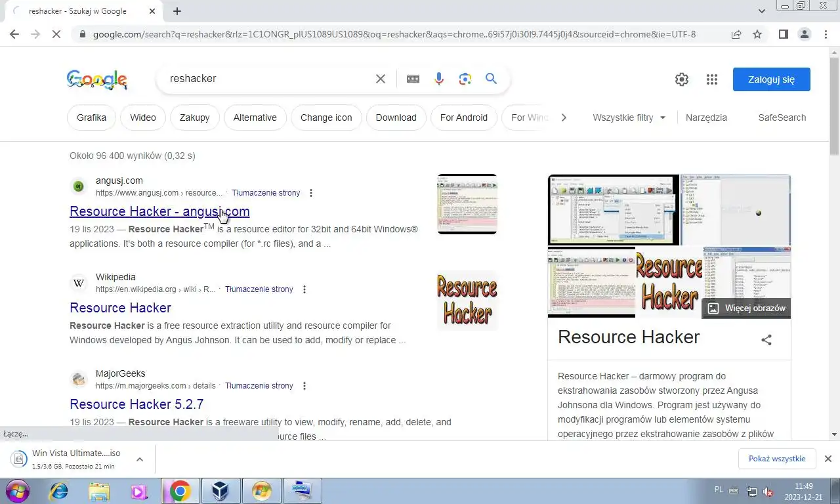Launch Internet Explorer from taskbar
840x504 pixels.
[x=59, y=491]
